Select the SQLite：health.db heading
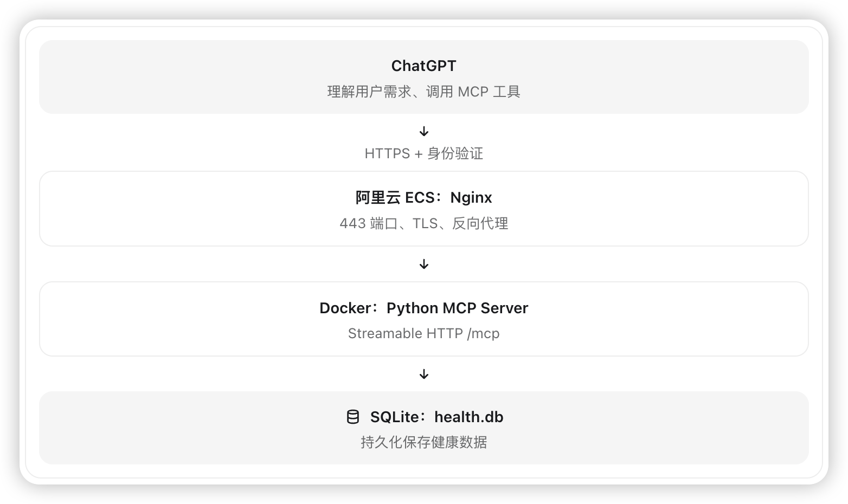 (x=436, y=417)
